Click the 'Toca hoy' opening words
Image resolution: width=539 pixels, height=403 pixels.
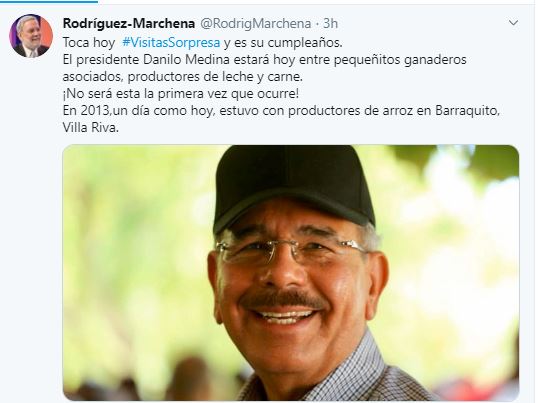point(89,43)
